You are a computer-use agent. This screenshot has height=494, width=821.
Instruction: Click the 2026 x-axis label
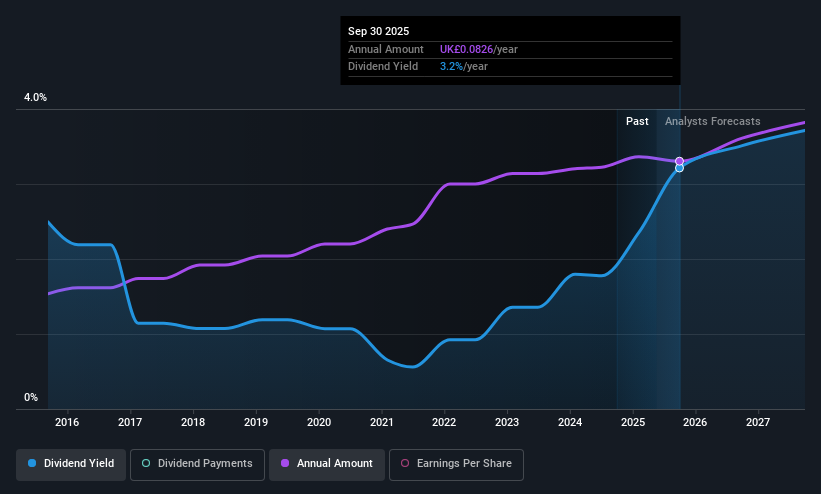click(695, 422)
